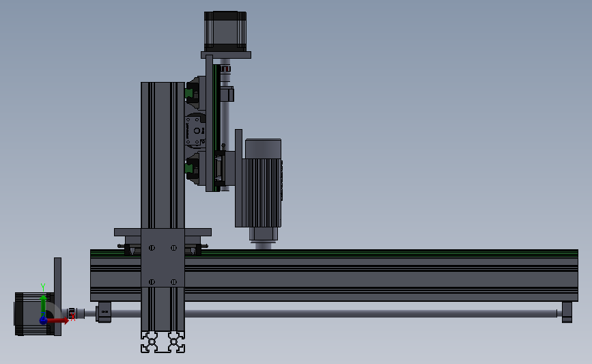Select the red X axis arrow of triad
This screenshot has height=364, width=592.
pyautogui.click(x=57, y=320)
